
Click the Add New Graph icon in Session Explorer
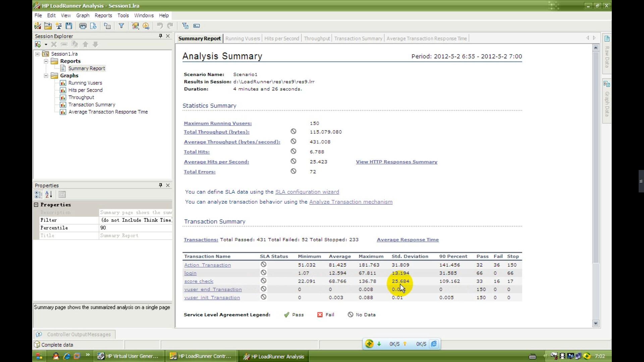coord(38,44)
